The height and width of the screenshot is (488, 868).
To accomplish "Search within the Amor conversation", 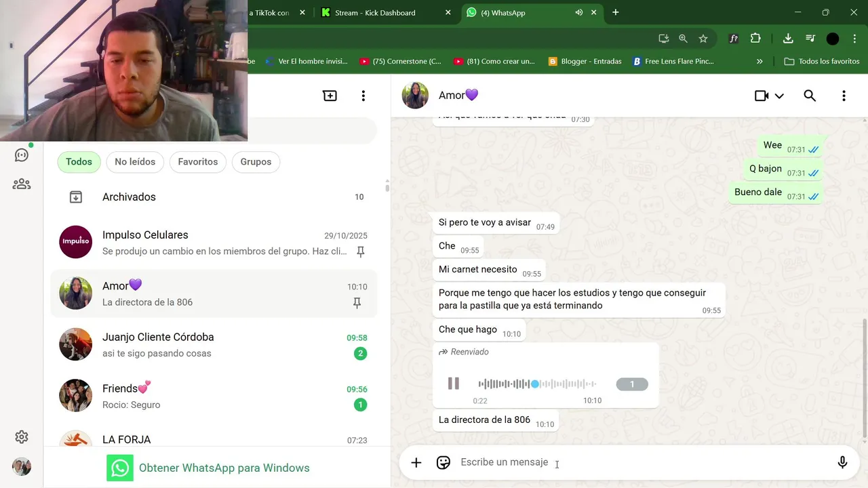I will click(810, 96).
